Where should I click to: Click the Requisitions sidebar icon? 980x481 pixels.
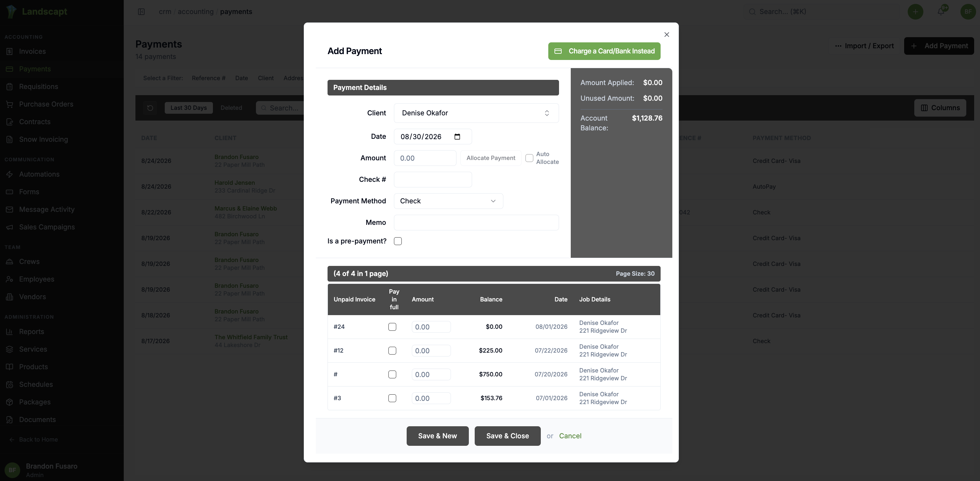pos(10,87)
